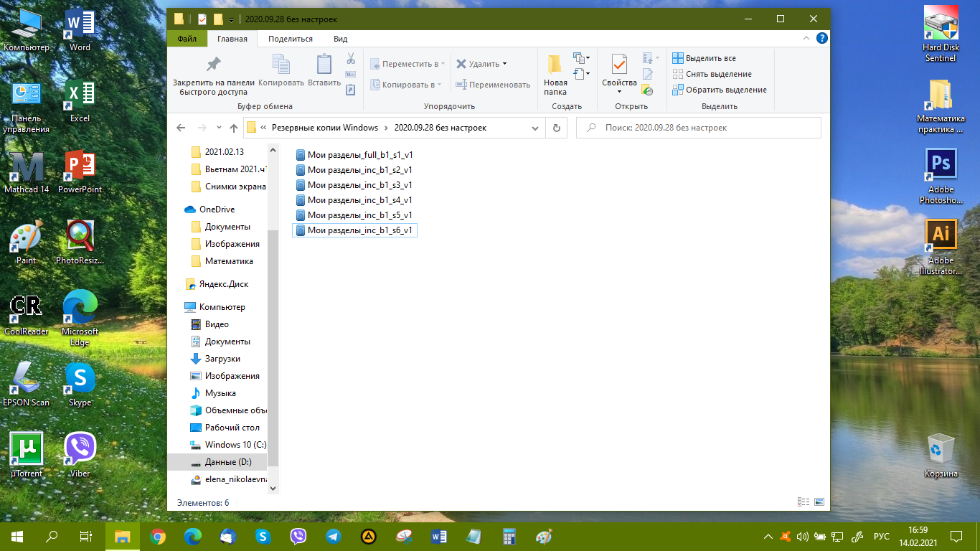Click the Свойства properties icon
Viewport: 980px width, 551px height.
(x=619, y=65)
